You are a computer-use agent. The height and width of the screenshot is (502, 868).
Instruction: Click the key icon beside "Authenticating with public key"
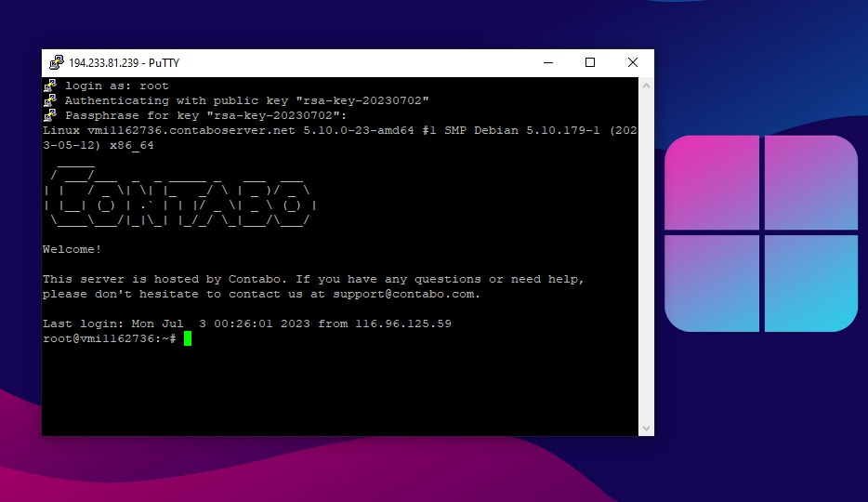click(50, 100)
